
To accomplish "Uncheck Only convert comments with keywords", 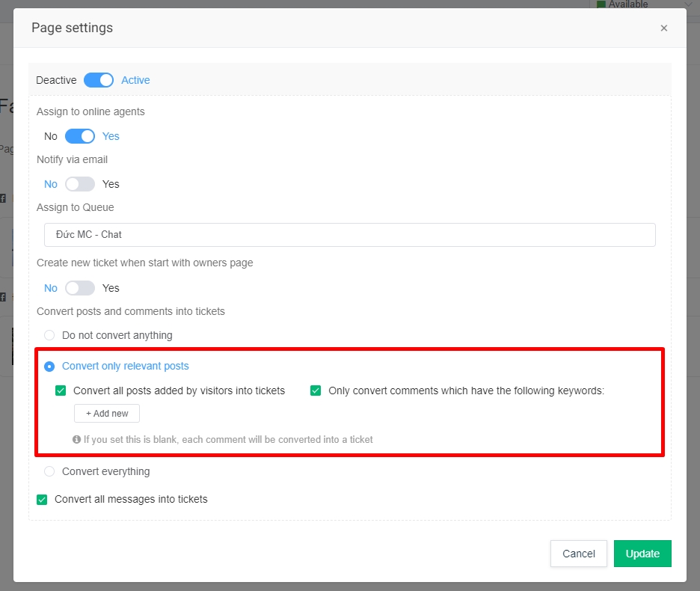I will (x=316, y=391).
